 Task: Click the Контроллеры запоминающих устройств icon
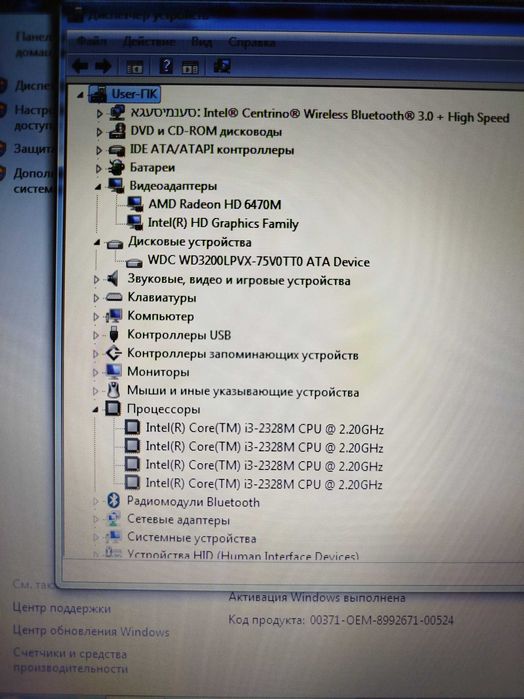pos(113,354)
